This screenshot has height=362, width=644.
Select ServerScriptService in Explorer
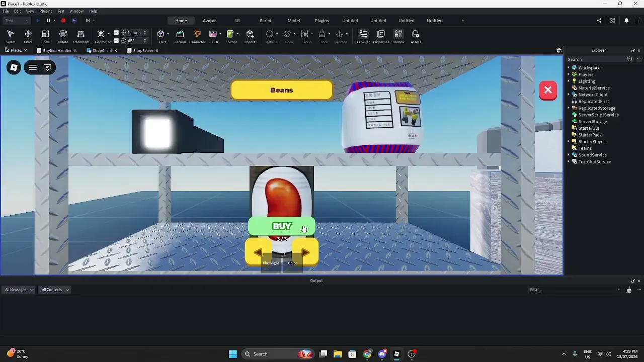coord(598,115)
